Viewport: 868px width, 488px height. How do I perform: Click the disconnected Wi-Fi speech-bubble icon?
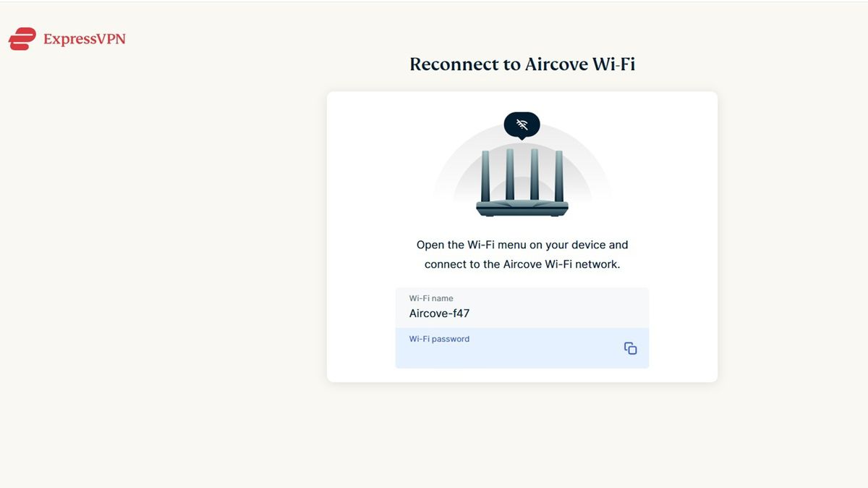click(x=522, y=124)
